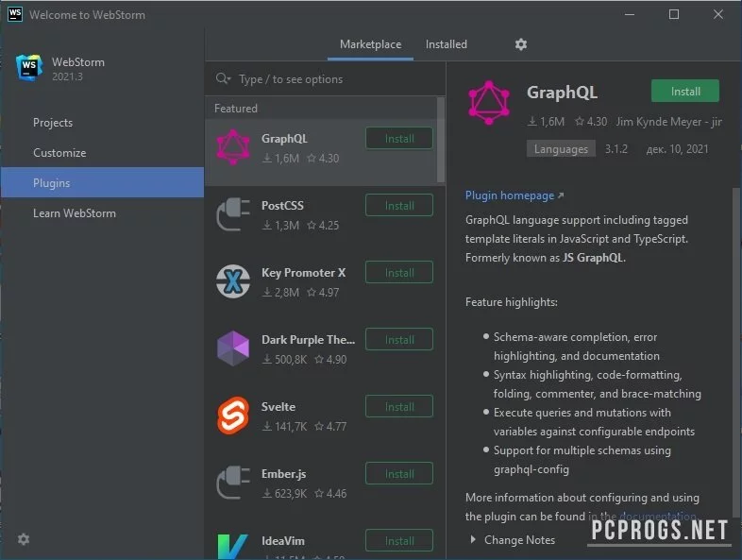The height and width of the screenshot is (560, 742).
Task: Switch to the Marketplace tab
Action: (370, 44)
